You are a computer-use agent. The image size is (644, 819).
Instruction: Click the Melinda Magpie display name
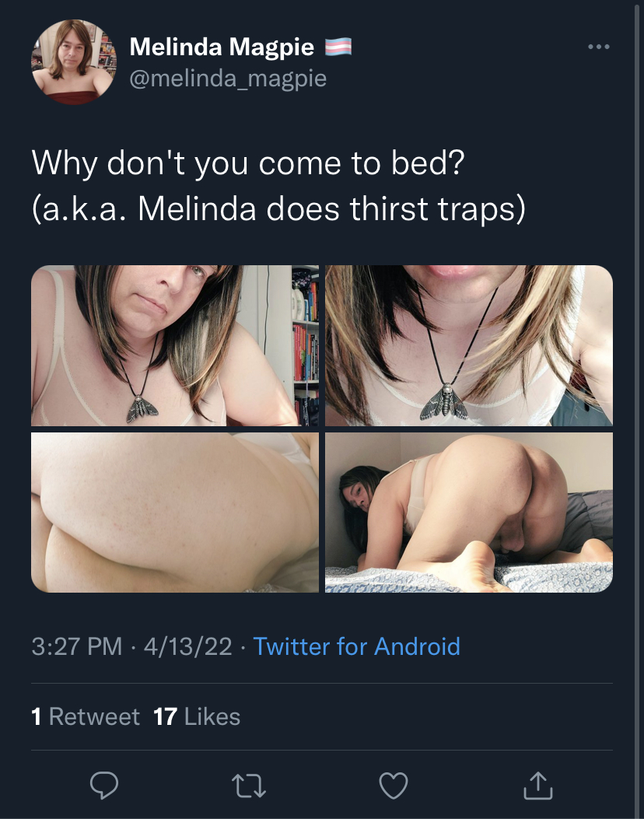click(222, 47)
